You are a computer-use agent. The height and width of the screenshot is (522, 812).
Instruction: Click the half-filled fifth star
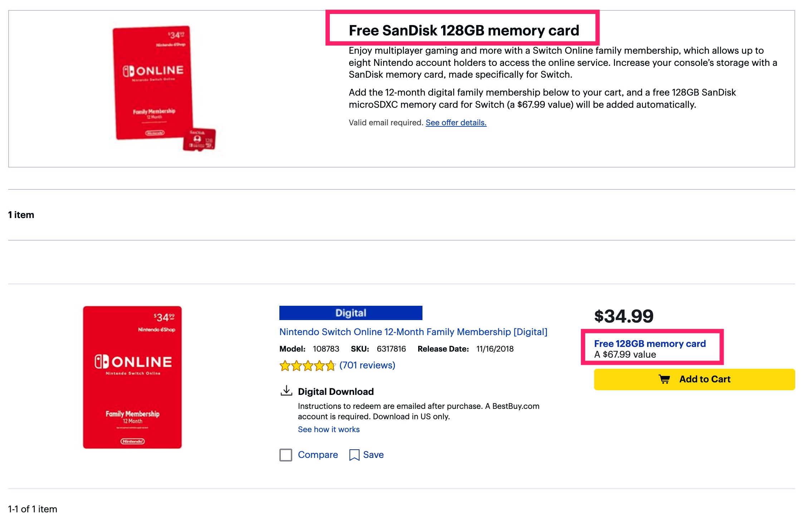point(331,366)
